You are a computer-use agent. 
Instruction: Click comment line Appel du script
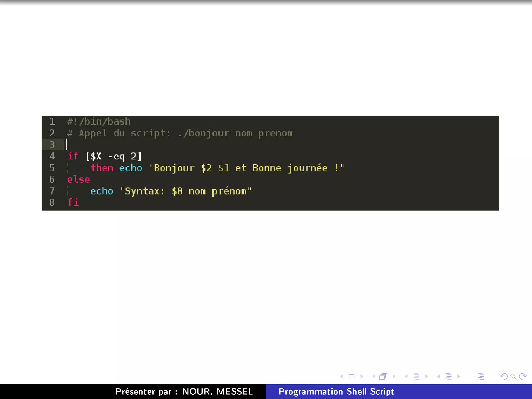pyautogui.click(x=180, y=133)
